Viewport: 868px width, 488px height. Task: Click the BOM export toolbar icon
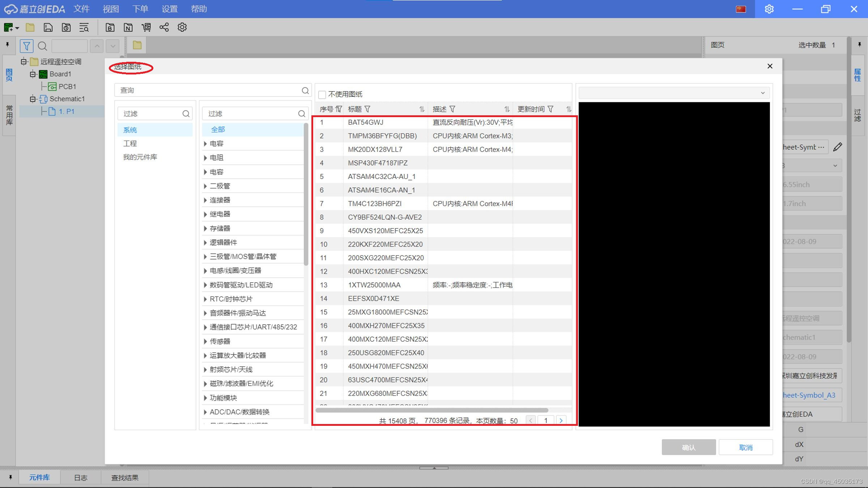tap(110, 27)
